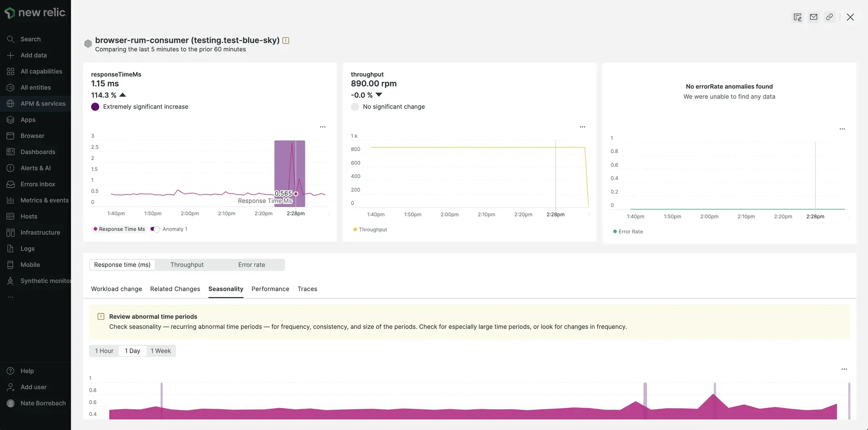Switch to the Performance tab
This screenshot has height=430, width=868.
click(270, 289)
